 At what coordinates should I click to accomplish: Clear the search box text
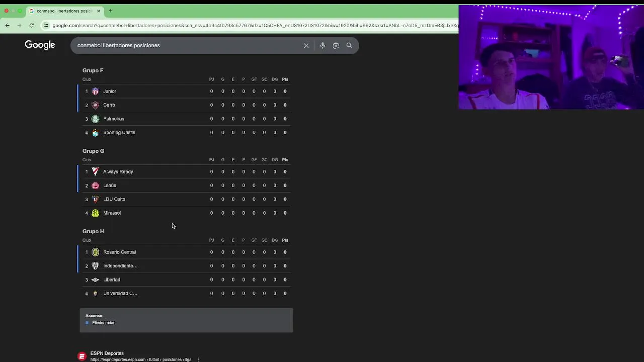306,45
